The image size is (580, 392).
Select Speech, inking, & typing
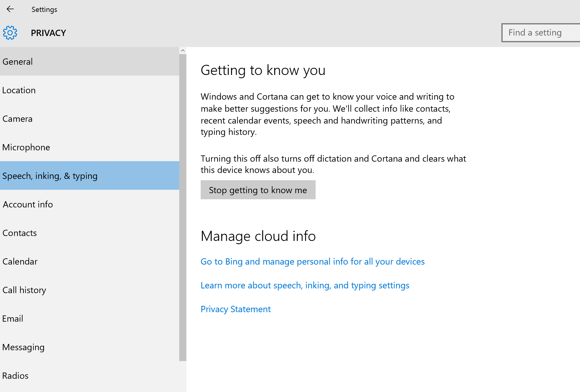90,176
